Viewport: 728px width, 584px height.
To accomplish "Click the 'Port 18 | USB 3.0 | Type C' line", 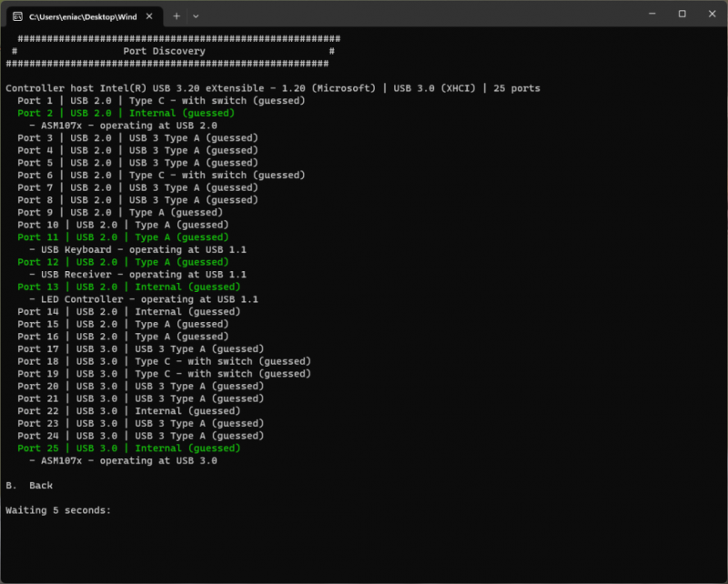I will [164, 362].
